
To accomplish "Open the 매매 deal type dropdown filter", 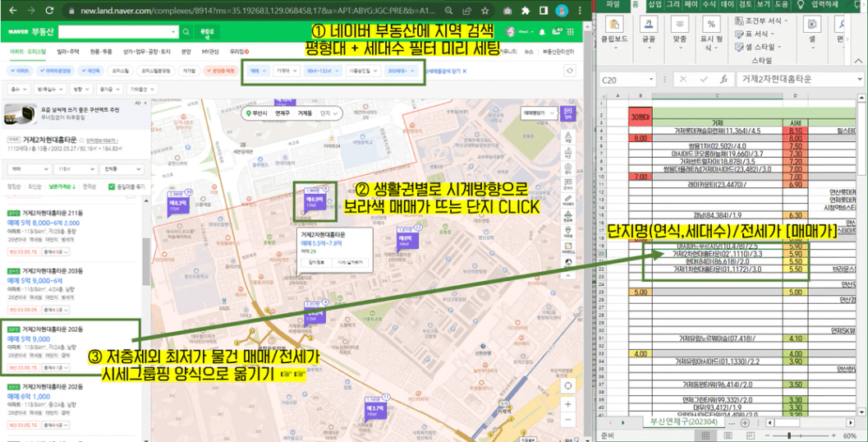I will click(258, 71).
